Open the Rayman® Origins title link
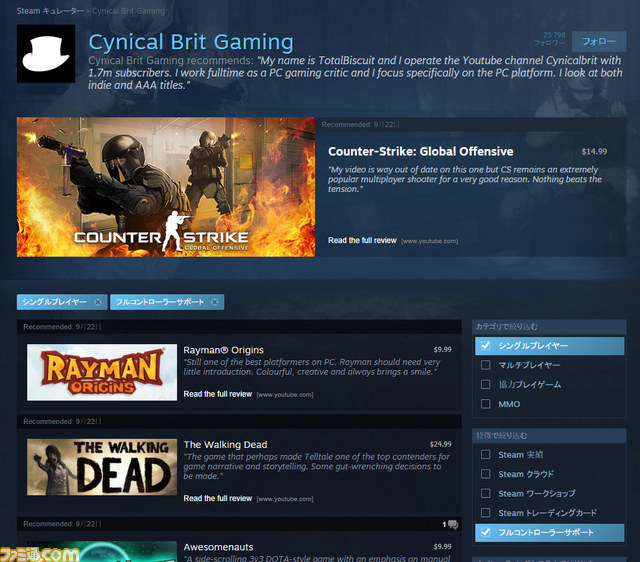 point(223,350)
